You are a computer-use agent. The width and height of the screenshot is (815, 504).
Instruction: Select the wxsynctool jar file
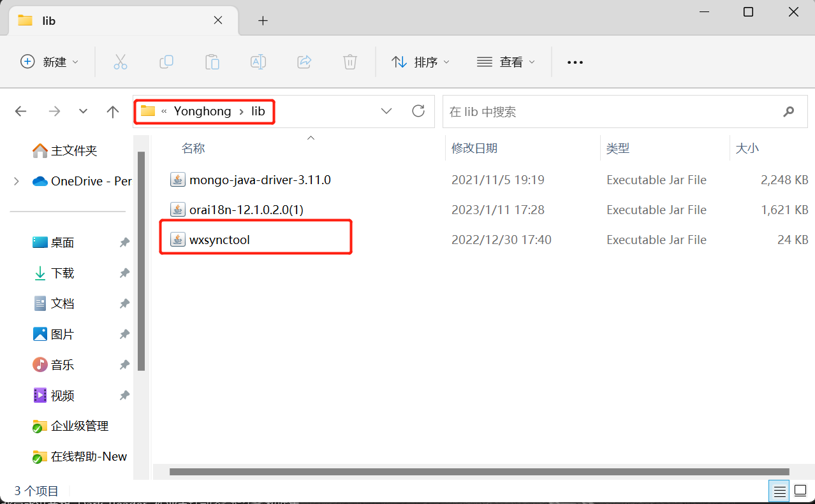[219, 240]
